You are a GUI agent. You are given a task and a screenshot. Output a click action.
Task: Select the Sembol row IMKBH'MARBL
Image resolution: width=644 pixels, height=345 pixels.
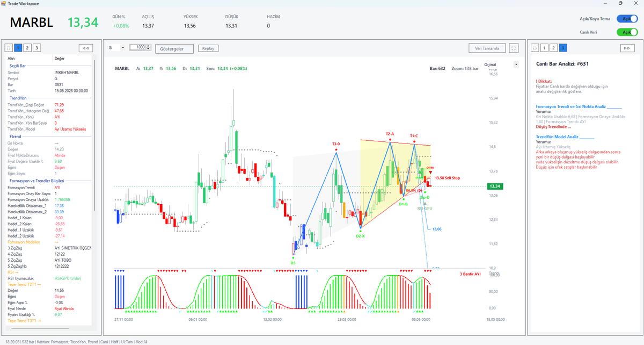49,73
